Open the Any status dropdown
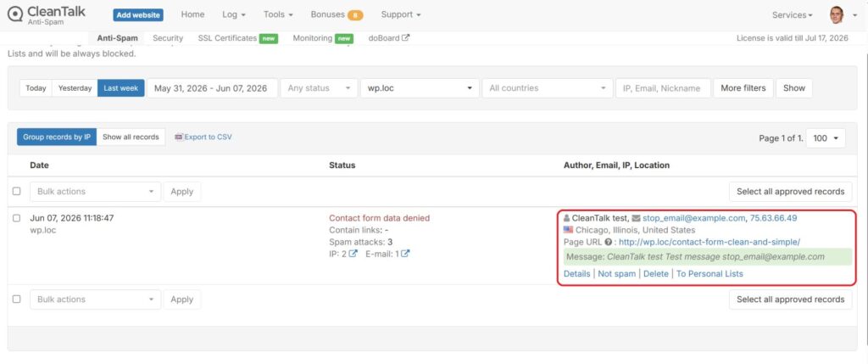This screenshot has width=868, height=364. (x=319, y=88)
